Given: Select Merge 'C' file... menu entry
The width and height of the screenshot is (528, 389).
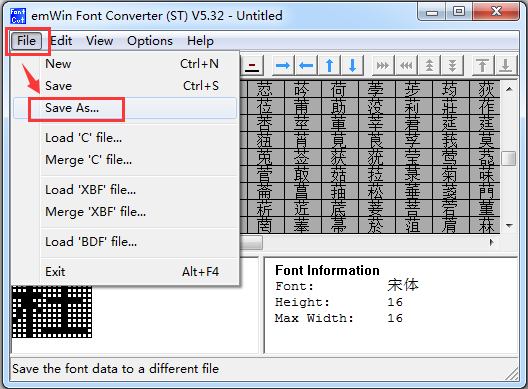Looking at the screenshot, I should pos(125,160).
